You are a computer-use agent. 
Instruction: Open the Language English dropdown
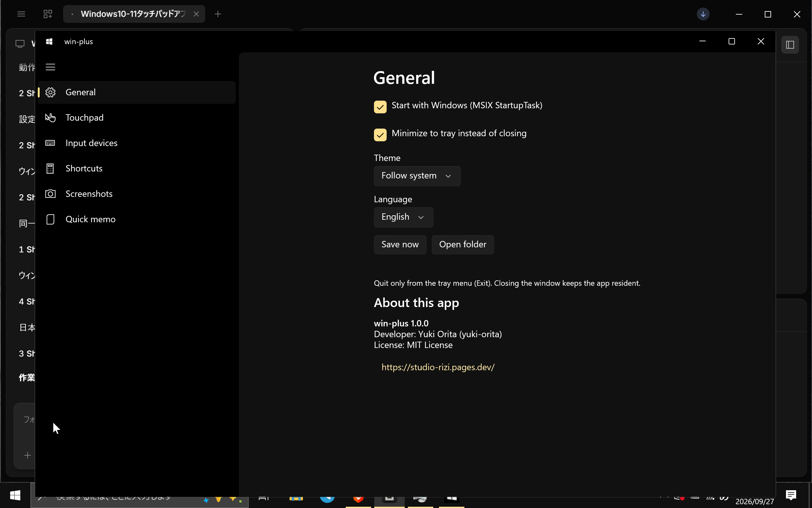[x=403, y=217]
